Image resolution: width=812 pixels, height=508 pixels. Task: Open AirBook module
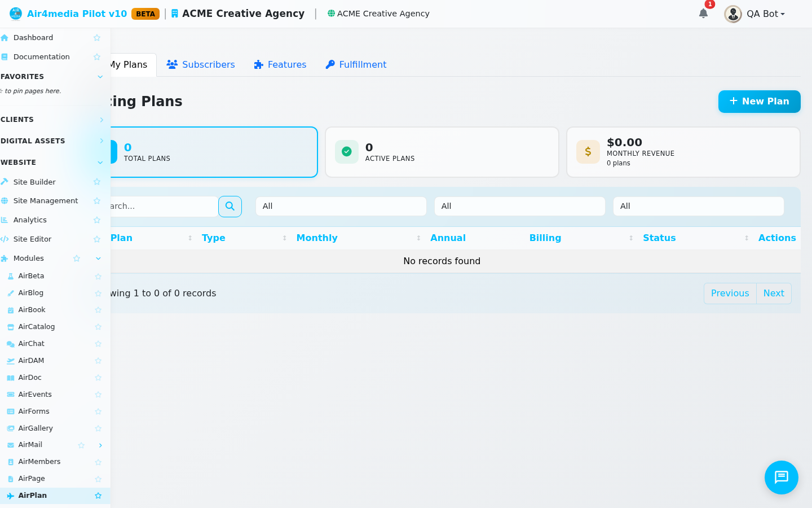point(32,310)
